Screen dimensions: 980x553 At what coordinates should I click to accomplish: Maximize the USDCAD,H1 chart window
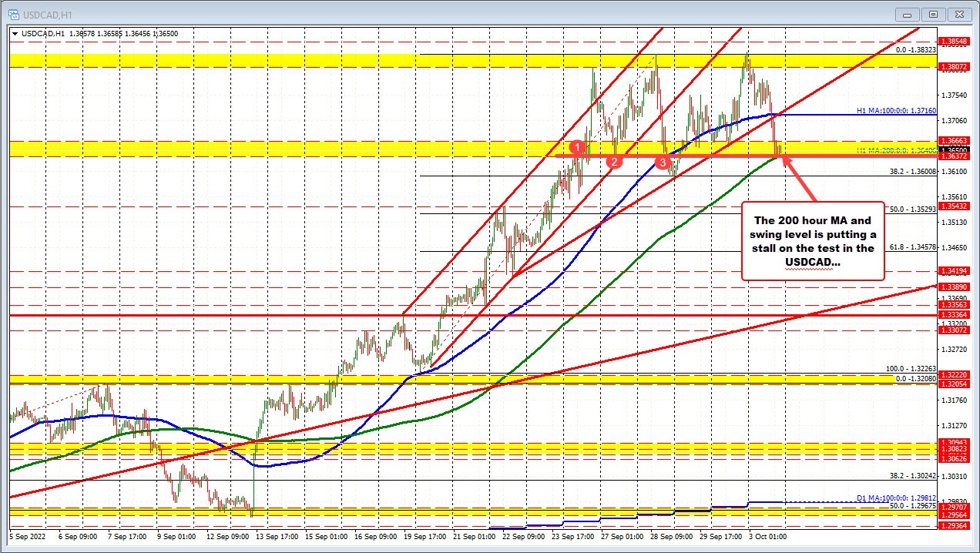(935, 14)
